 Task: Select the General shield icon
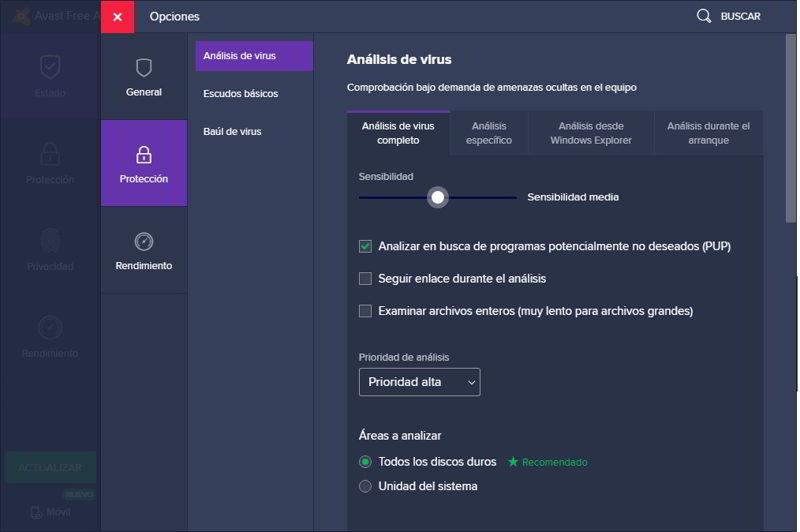tap(144, 67)
